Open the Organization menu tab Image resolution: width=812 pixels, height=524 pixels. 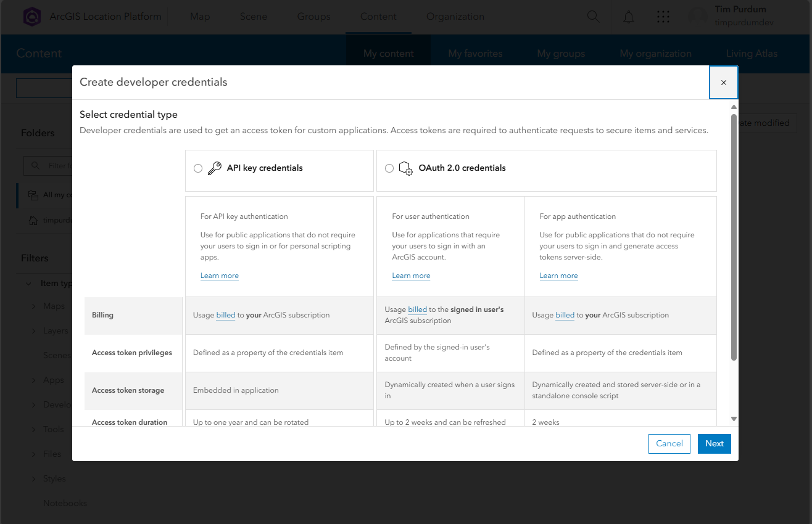[455, 17]
